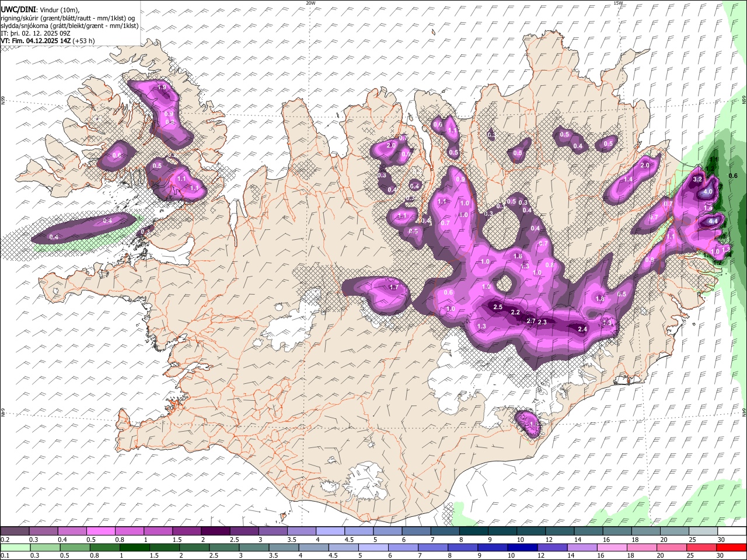Select the darkest purple snow swatch between 2 and 2.5

[x=215, y=531]
